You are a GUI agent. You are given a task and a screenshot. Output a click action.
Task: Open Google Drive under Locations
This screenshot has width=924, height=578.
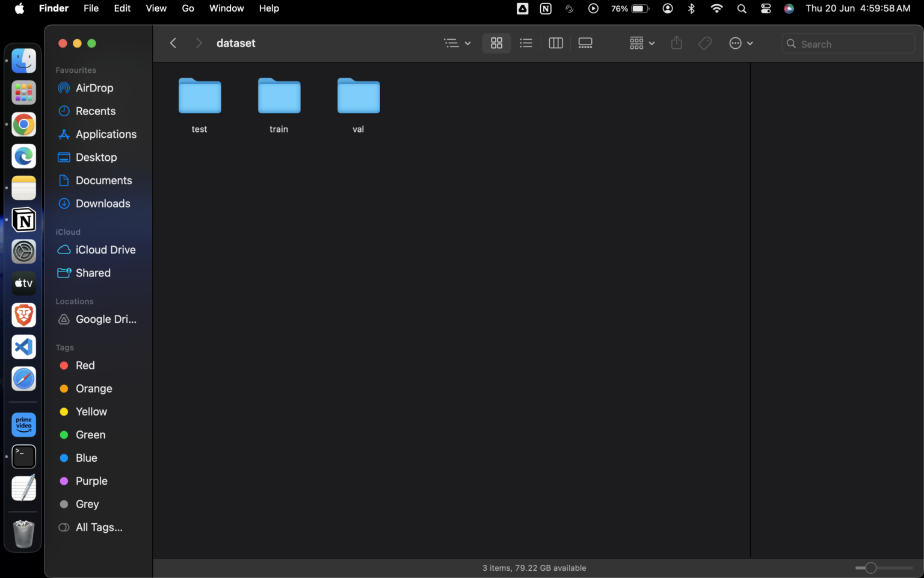coord(106,319)
